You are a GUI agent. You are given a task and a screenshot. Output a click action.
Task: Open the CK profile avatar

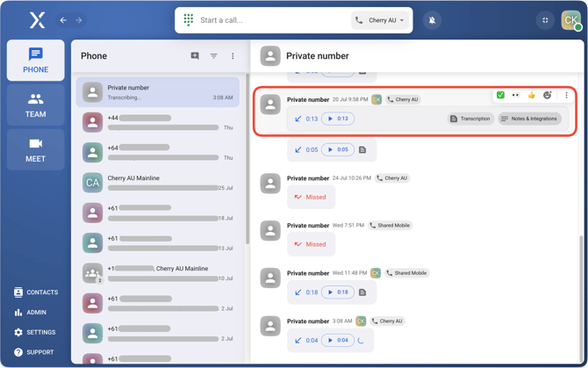570,20
